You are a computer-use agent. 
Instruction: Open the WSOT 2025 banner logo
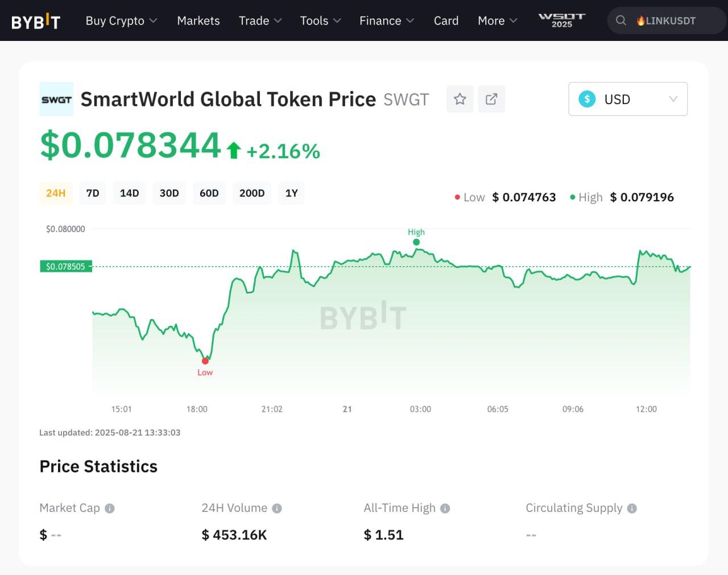[561, 20]
